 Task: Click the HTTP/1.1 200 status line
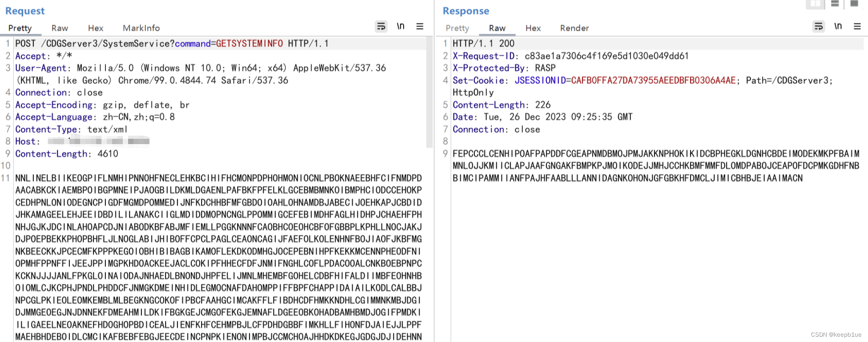[x=484, y=44]
